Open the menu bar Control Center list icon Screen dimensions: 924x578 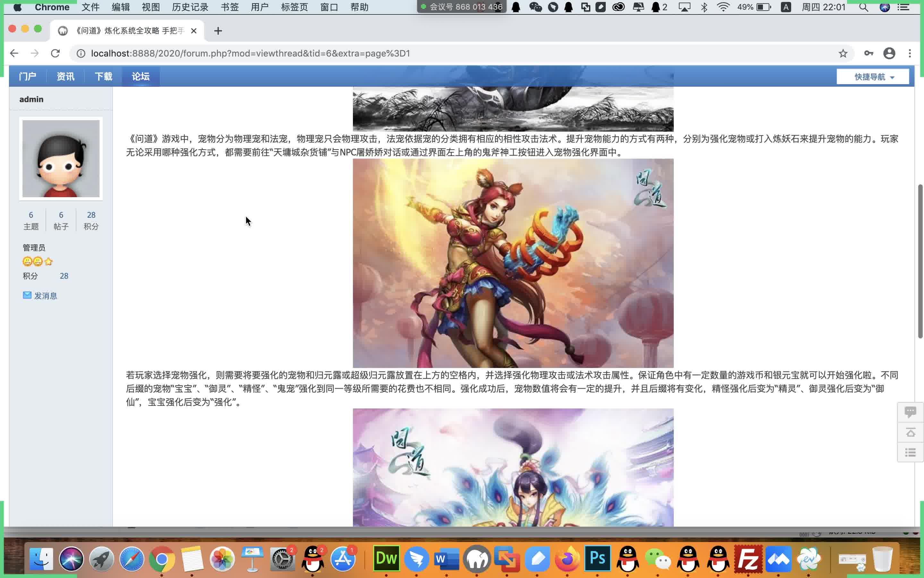tap(903, 7)
